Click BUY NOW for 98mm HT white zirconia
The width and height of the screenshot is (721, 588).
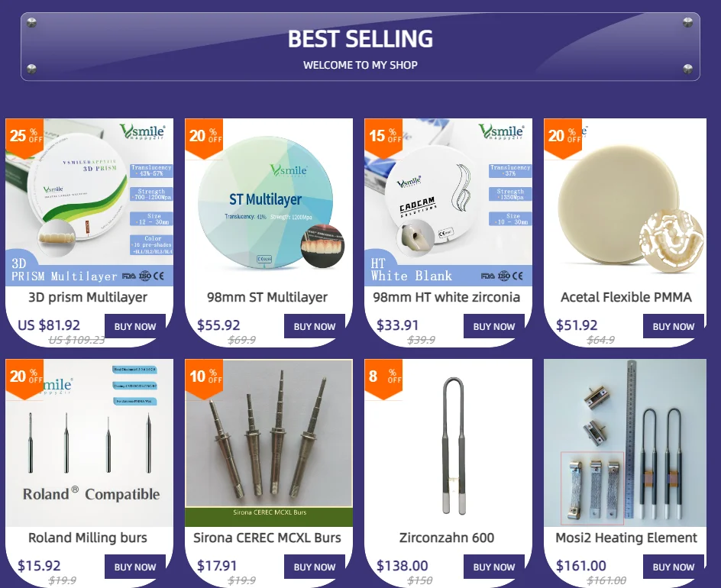494,326
